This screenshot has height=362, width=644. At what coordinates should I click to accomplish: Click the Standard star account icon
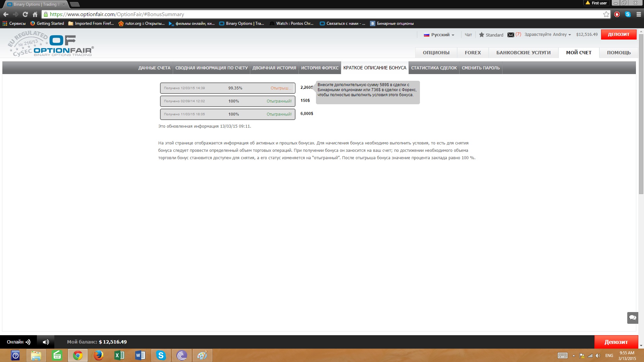tap(482, 35)
